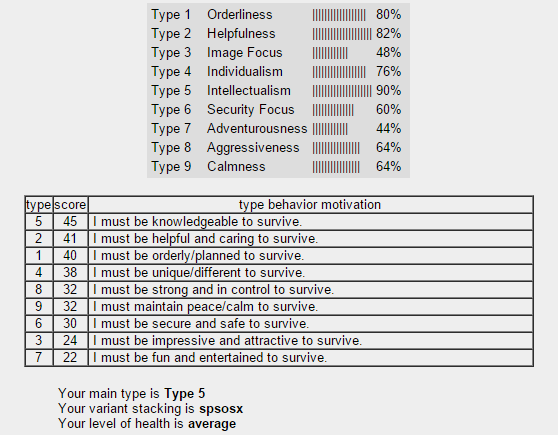Select the Individualism trait label
The height and width of the screenshot is (435, 558).
coord(245,72)
